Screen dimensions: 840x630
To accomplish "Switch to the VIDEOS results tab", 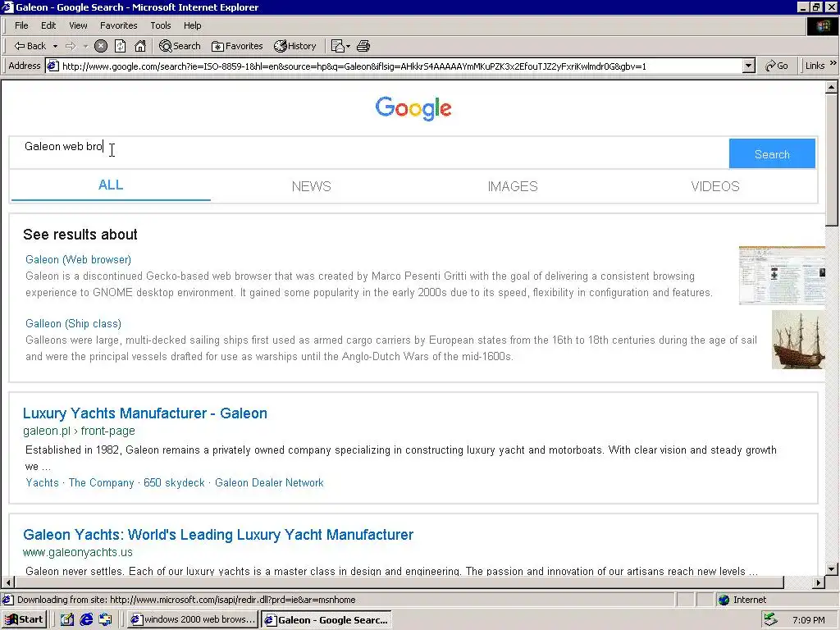I will click(x=715, y=186).
